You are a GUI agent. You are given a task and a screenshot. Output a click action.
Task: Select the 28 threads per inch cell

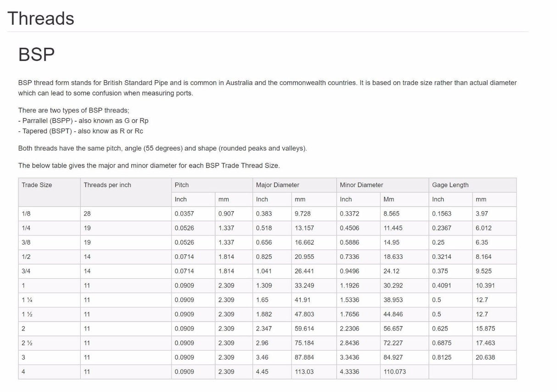pyautogui.click(x=87, y=213)
